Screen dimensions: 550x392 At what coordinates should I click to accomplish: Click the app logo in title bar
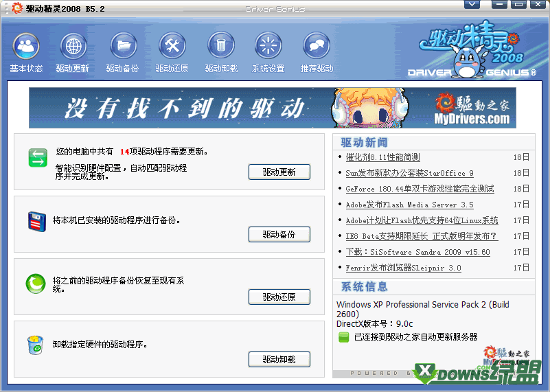(x=16, y=8)
